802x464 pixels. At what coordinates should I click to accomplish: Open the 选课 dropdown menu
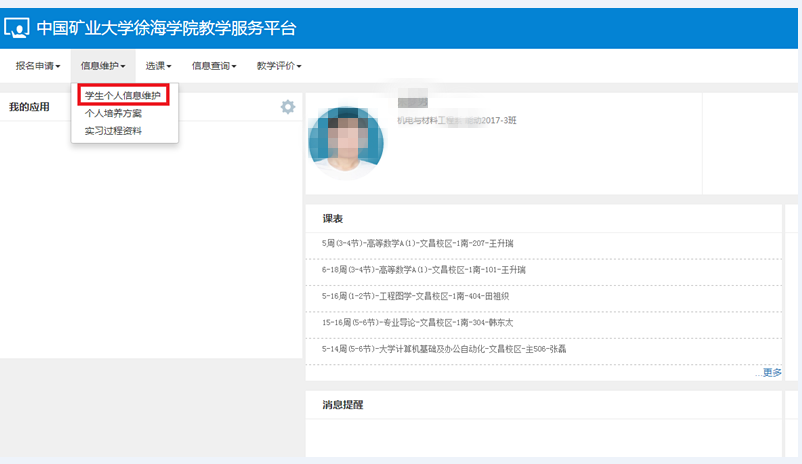pyautogui.click(x=158, y=66)
